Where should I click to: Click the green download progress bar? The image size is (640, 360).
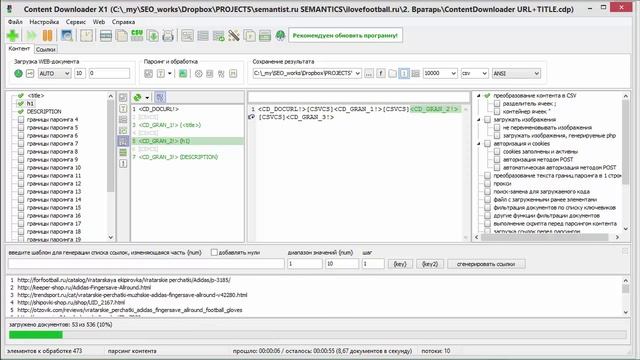(x=36, y=335)
